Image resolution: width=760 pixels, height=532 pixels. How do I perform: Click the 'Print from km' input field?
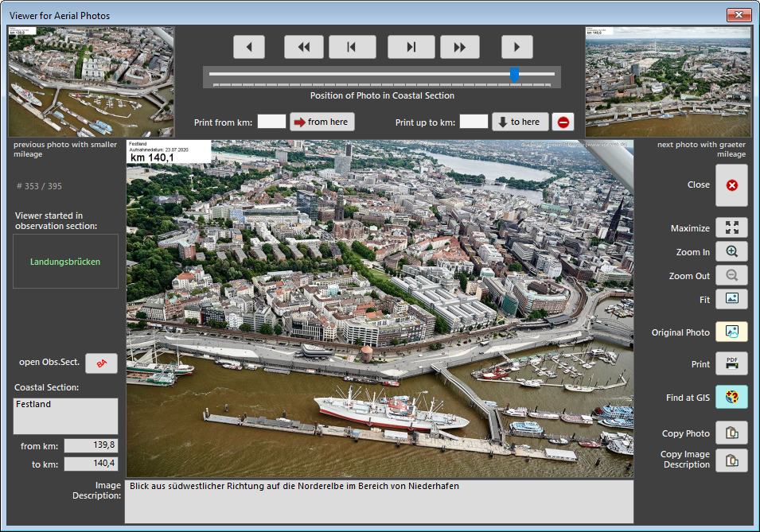tap(271, 122)
